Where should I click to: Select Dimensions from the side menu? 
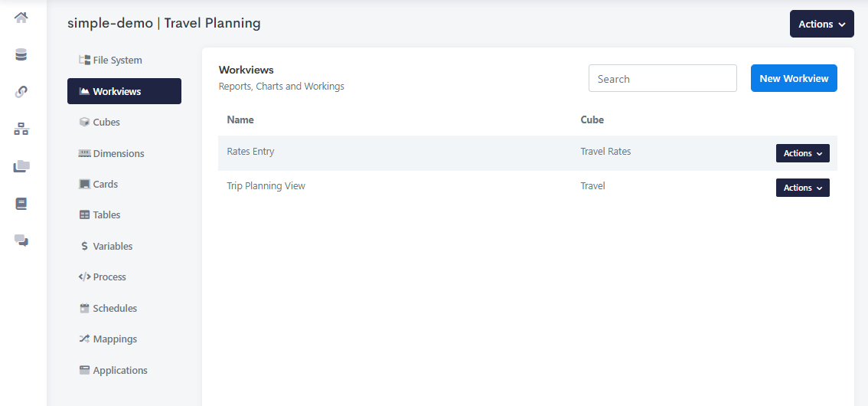(x=118, y=154)
